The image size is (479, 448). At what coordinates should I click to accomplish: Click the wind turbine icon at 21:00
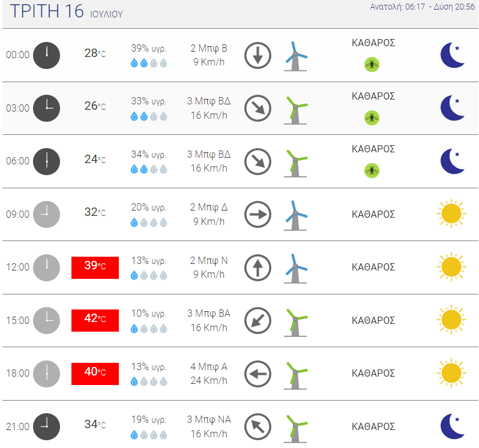click(x=295, y=428)
